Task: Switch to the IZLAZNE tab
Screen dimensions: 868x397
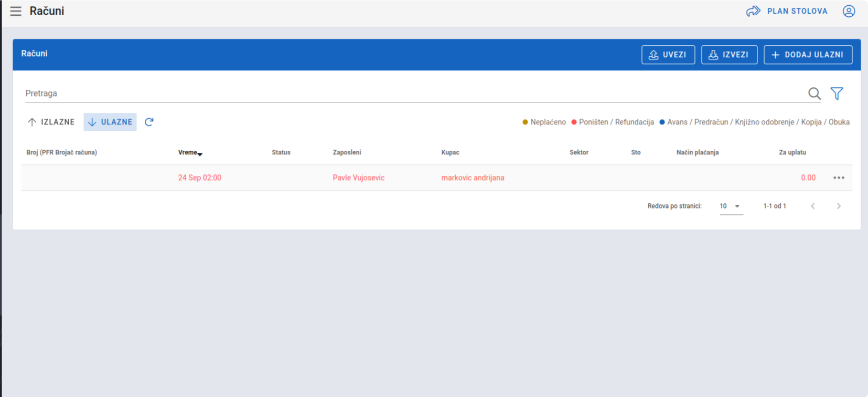Action: (51, 122)
